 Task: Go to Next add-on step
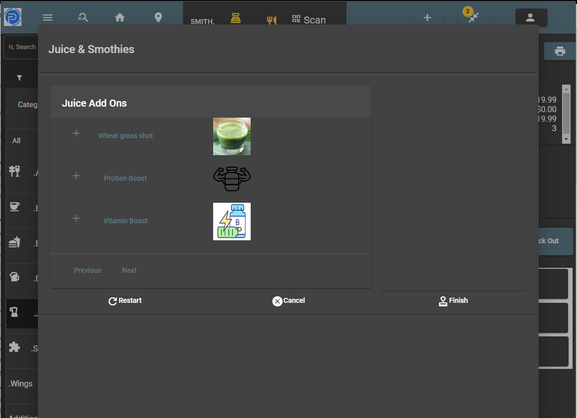(129, 270)
